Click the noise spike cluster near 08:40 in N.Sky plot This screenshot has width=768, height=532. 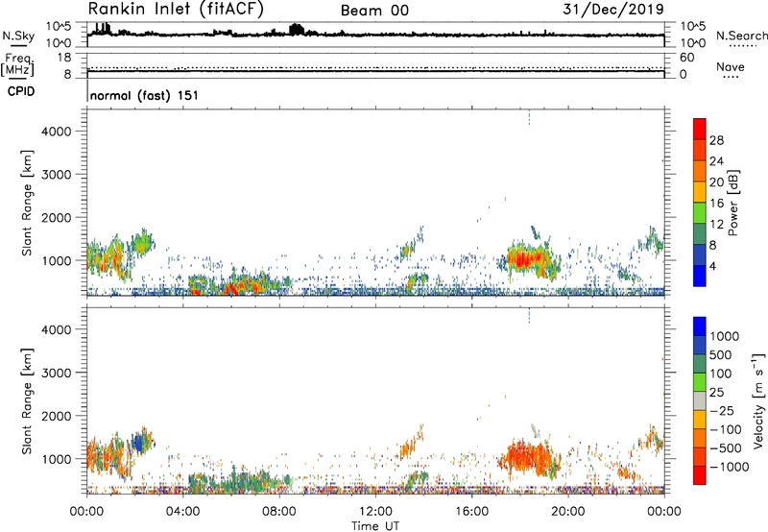297,30
